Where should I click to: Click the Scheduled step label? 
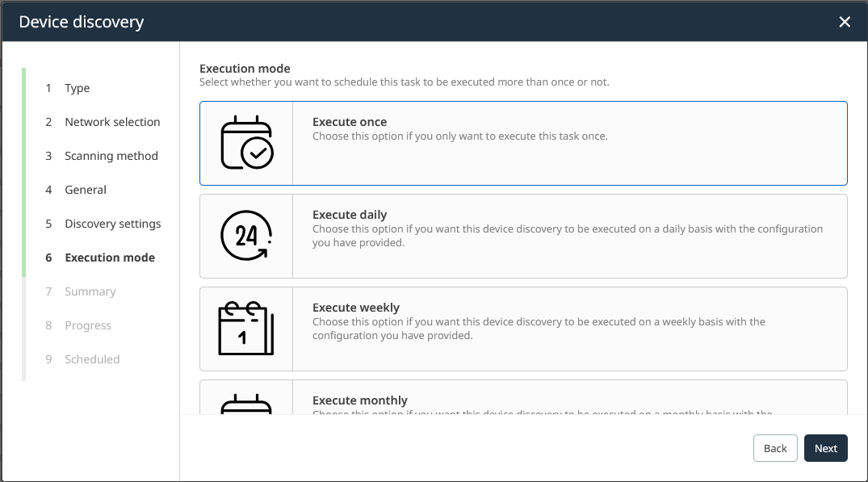92,359
